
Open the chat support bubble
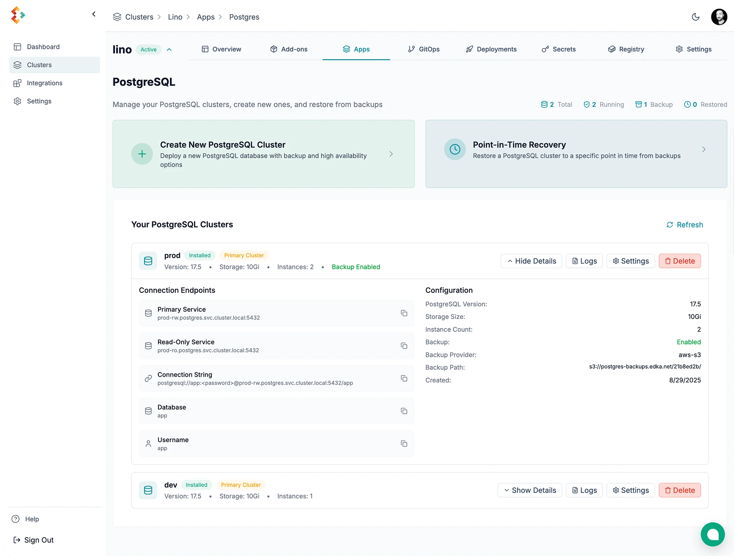click(712, 534)
